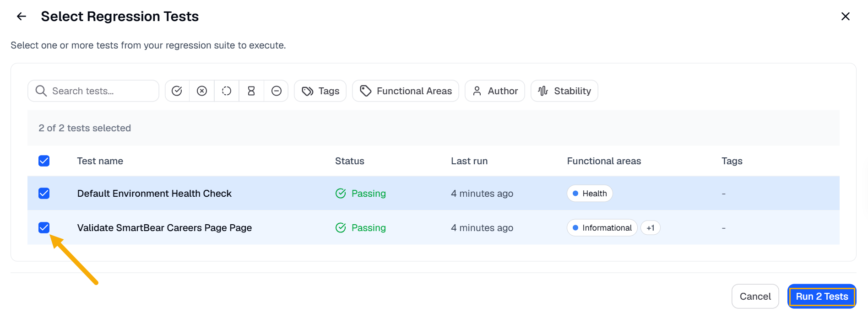Expand the +1 functional areas badge
Screen dimensions: 868x318
click(651, 228)
